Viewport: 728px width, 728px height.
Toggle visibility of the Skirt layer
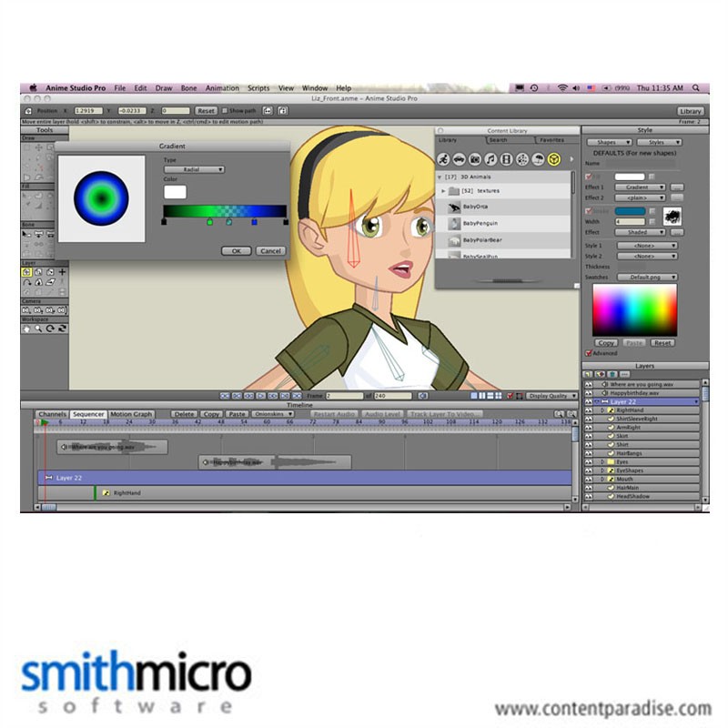click(x=589, y=436)
